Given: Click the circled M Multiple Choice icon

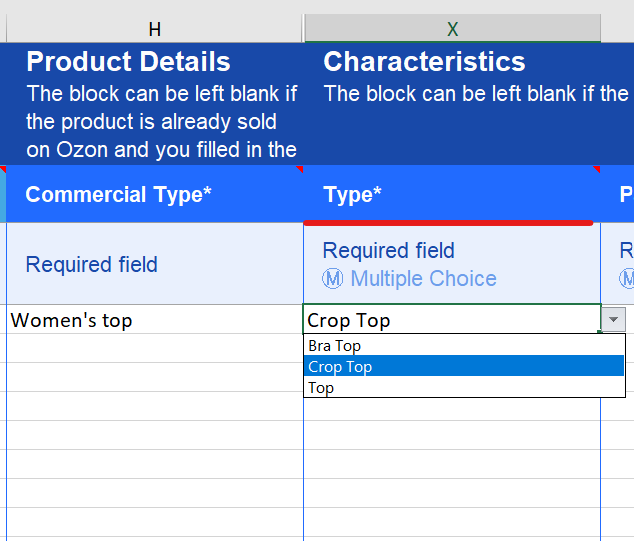Looking at the screenshot, I should tap(332, 279).
